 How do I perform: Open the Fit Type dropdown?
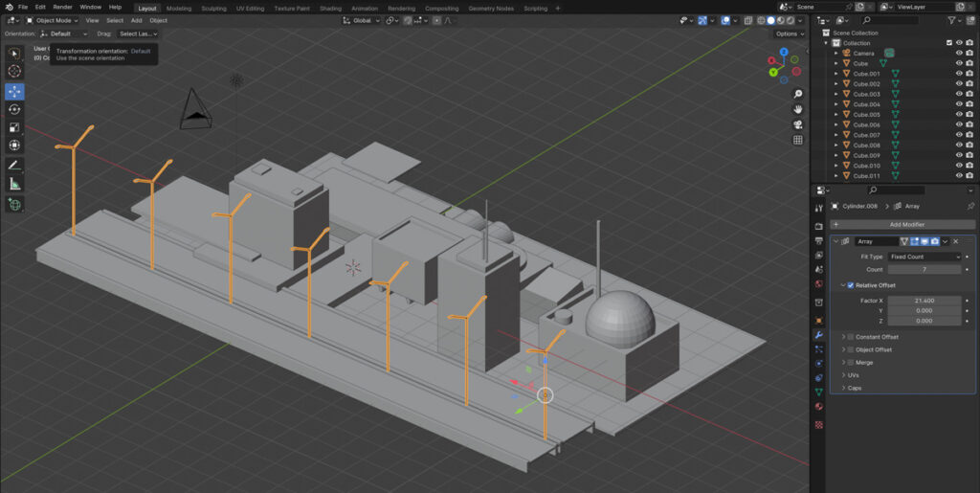[x=924, y=257]
